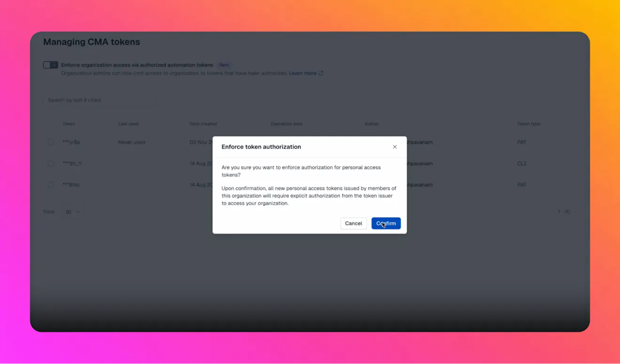Click the Date created column header
Screen dimensions: 620x364
click(x=203, y=124)
